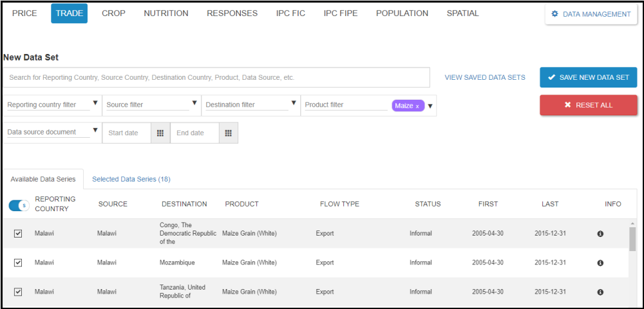
Task: Remove the Maize product filter tag
Action: (x=417, y=106)
